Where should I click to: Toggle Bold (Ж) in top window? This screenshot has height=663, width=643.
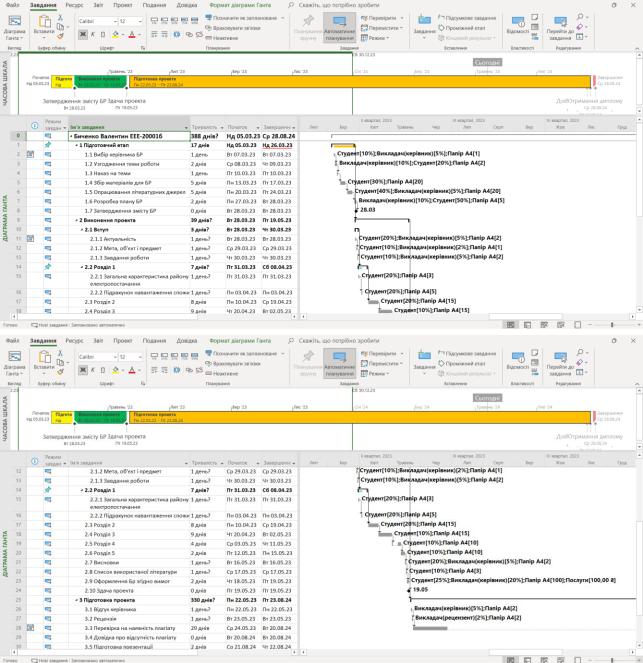pyautogui.click(x=83, y=34)
